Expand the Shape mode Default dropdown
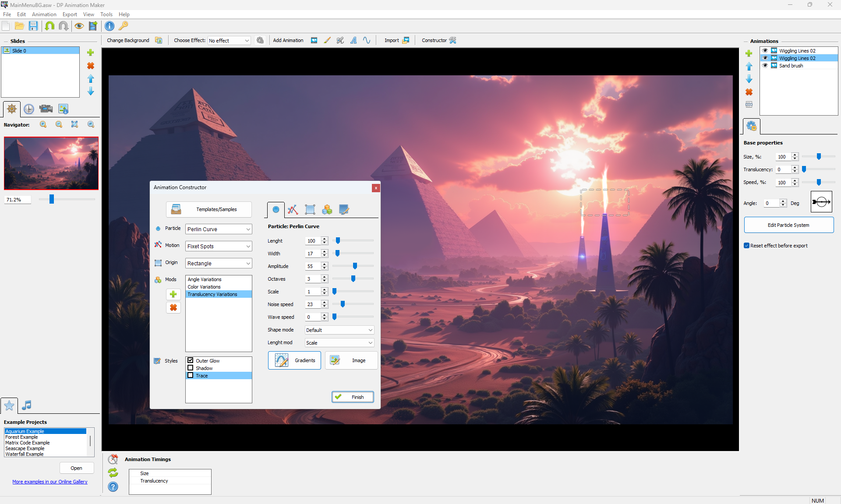This screenshot has width=841, height=504. pyautogui.click(x=339, y=330)
